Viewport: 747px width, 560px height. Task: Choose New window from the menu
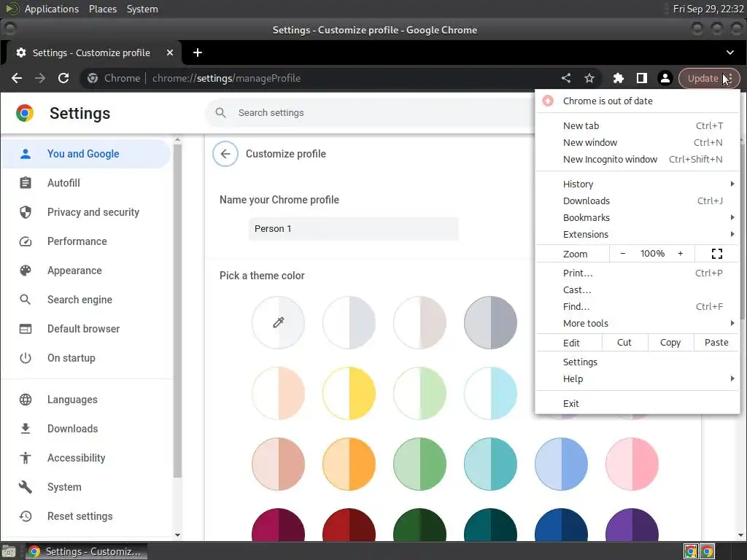[x=638, y=142]
